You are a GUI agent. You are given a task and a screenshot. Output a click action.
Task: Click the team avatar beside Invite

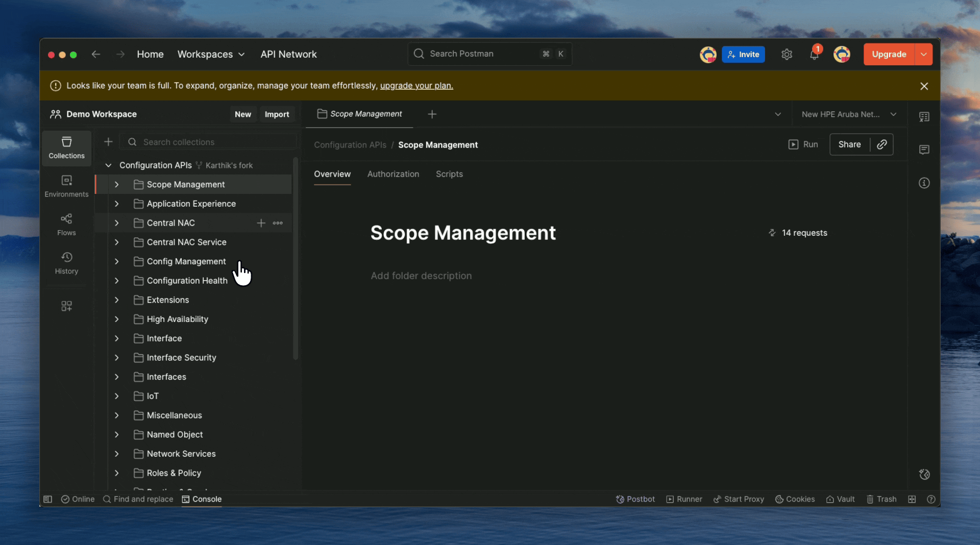tap(708, 54)
